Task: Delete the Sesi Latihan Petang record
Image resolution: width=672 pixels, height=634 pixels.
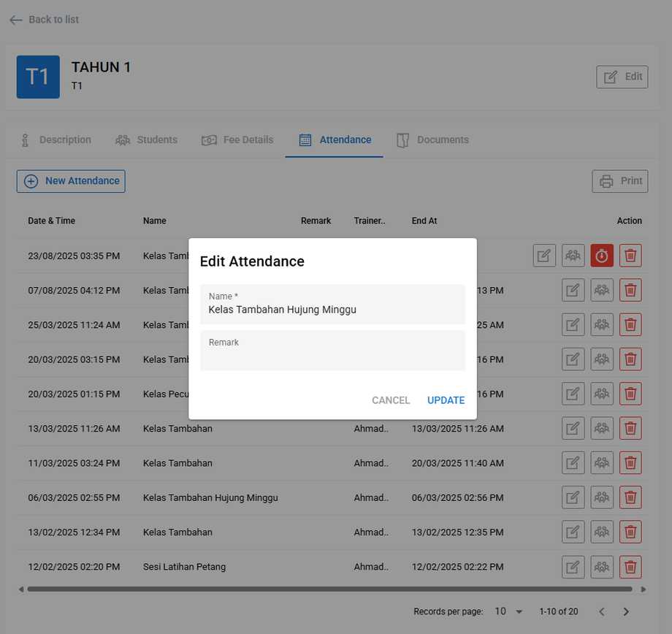Action: coord(630,567)
